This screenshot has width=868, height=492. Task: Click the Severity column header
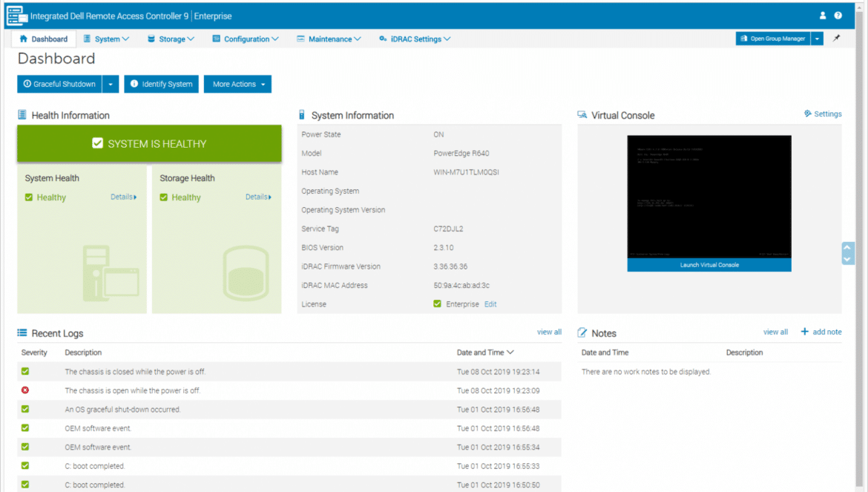pos(34,352)
